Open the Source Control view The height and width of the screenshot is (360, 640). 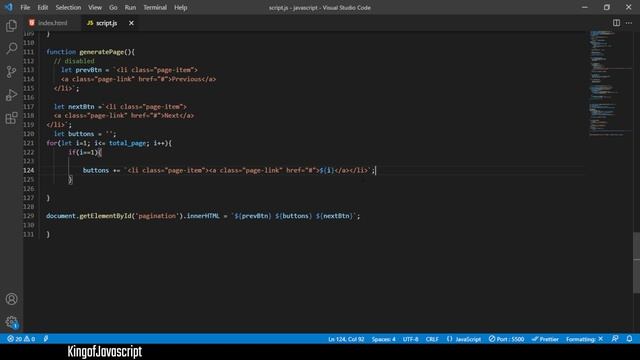[11, 72]
